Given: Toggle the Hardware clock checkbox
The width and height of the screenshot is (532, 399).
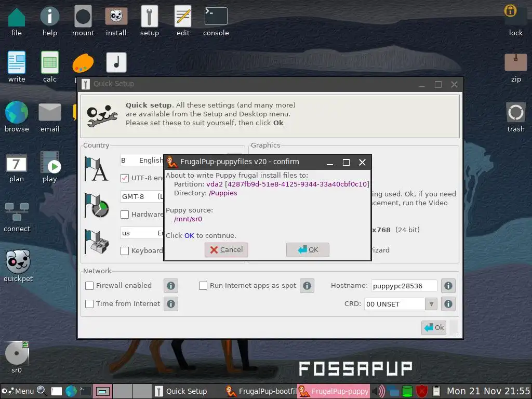Looking at the screenshot, I should coord(125,215).
